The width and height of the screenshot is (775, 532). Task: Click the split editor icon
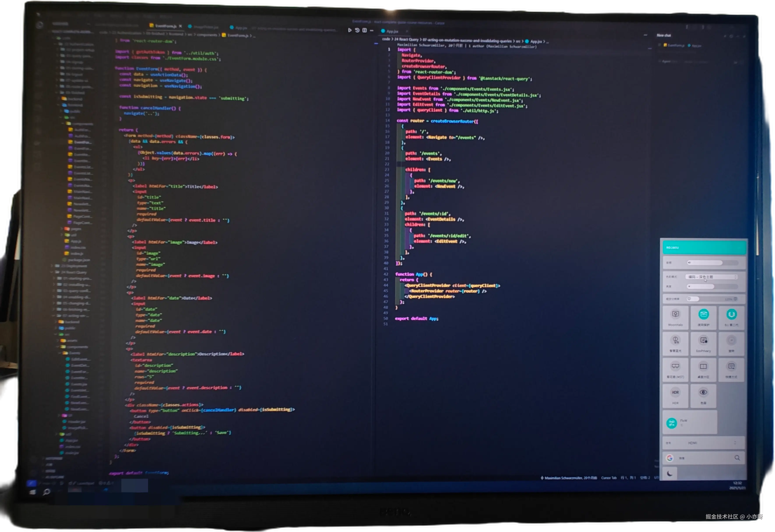[x=365, y=30]
